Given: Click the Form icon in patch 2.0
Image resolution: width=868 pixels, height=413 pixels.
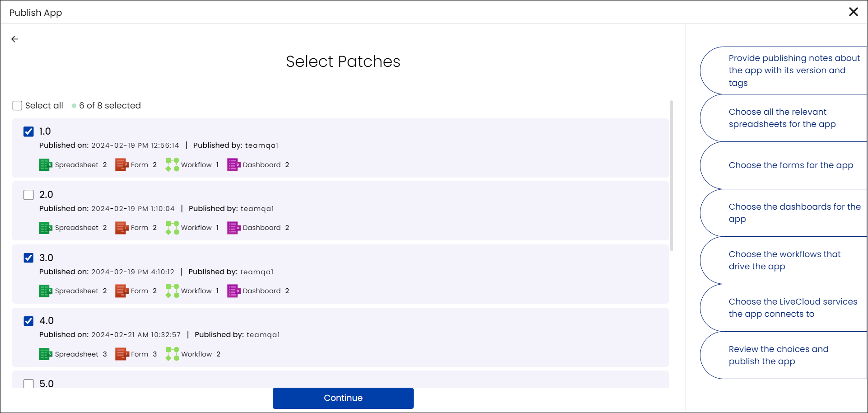Looking at the screenshot, I should click(x=122, y=228).
